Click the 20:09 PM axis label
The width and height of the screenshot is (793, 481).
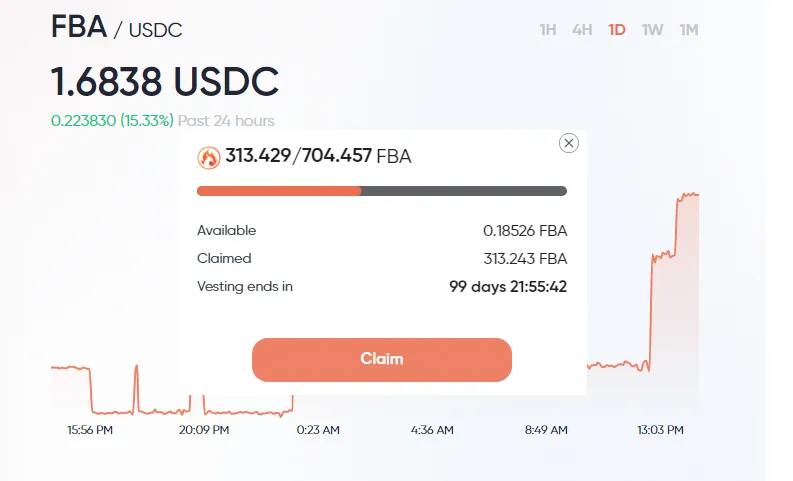tap(204, 430)
